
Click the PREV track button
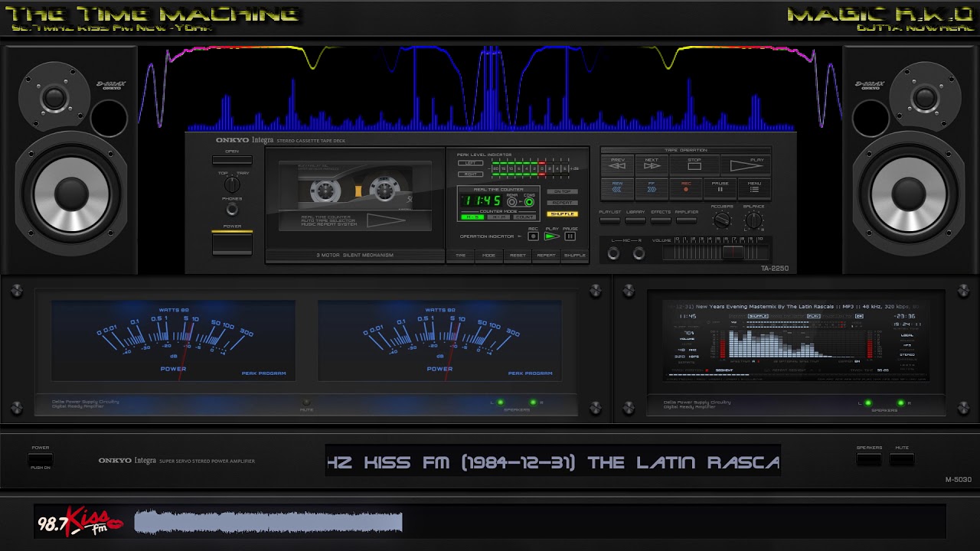617,166
